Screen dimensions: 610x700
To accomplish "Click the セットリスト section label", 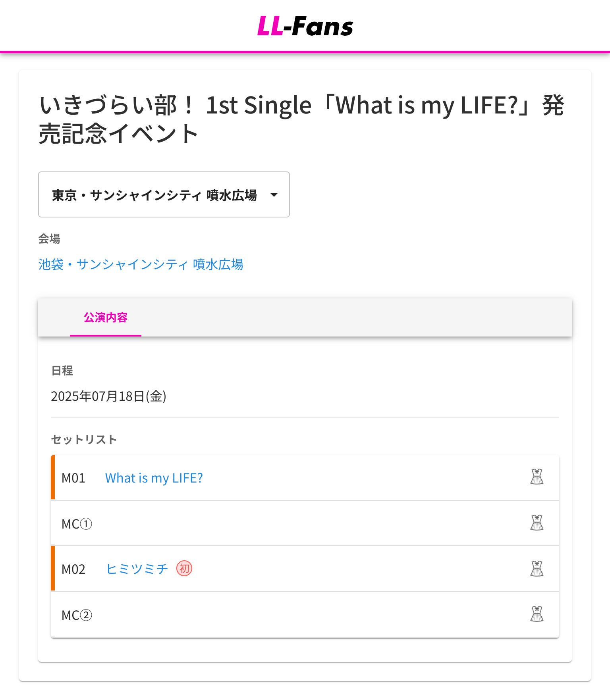I will point(84,439).
